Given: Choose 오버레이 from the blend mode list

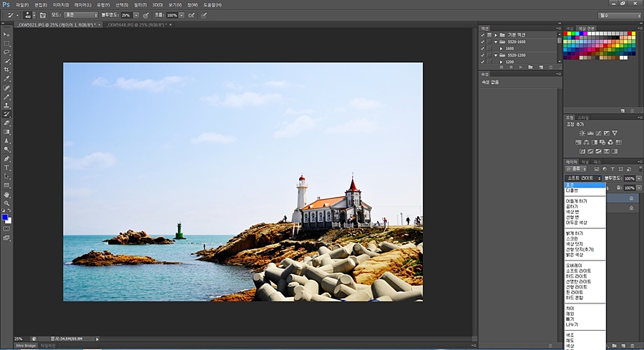Looking at the screenshot, I should click(x=575, y=266).
